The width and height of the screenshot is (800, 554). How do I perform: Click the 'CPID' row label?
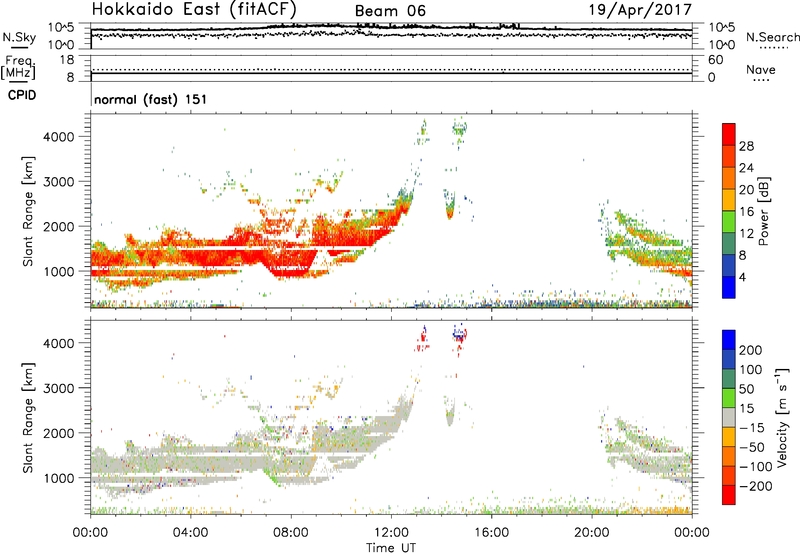tap(22, 95)
